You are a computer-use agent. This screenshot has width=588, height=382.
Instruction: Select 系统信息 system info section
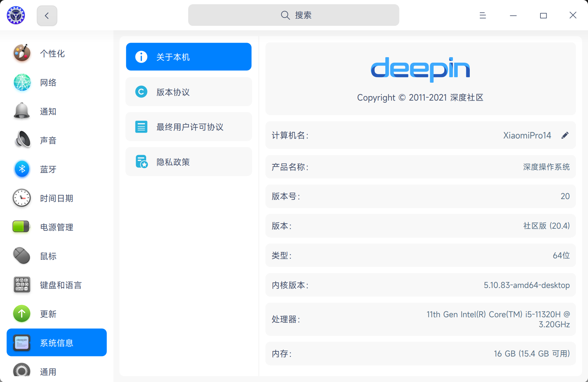56,342
